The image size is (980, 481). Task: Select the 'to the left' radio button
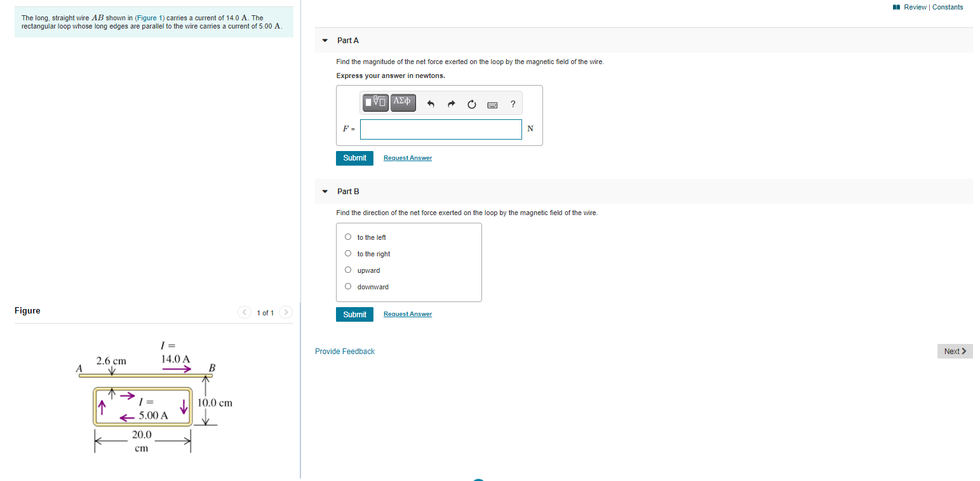pyautogui.click(x=348, y=236)
